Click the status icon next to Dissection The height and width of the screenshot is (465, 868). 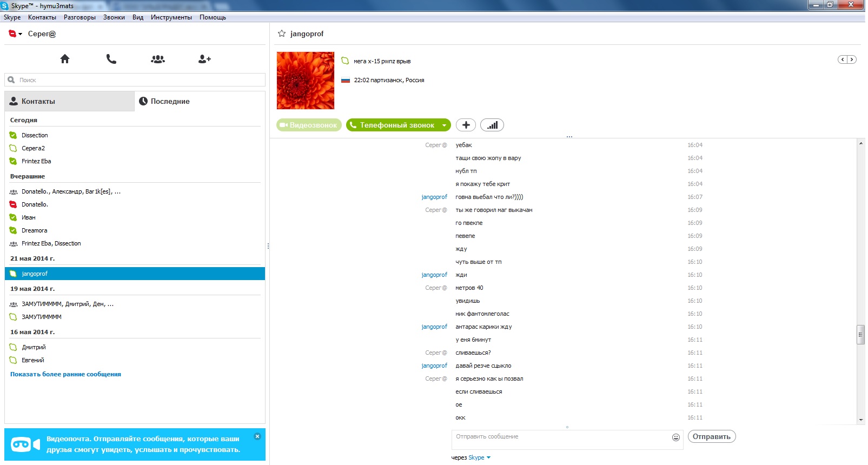point(13,135)
